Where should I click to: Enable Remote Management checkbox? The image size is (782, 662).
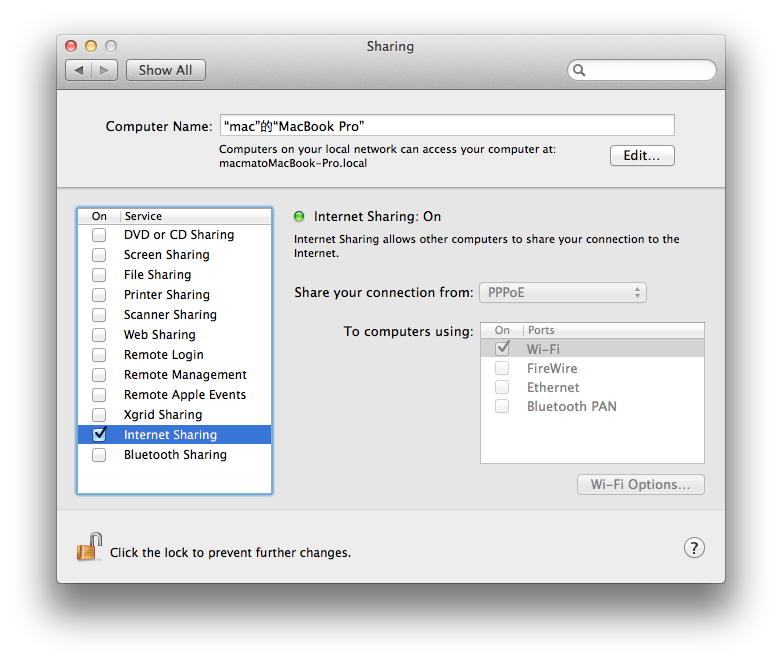[99, 374]
